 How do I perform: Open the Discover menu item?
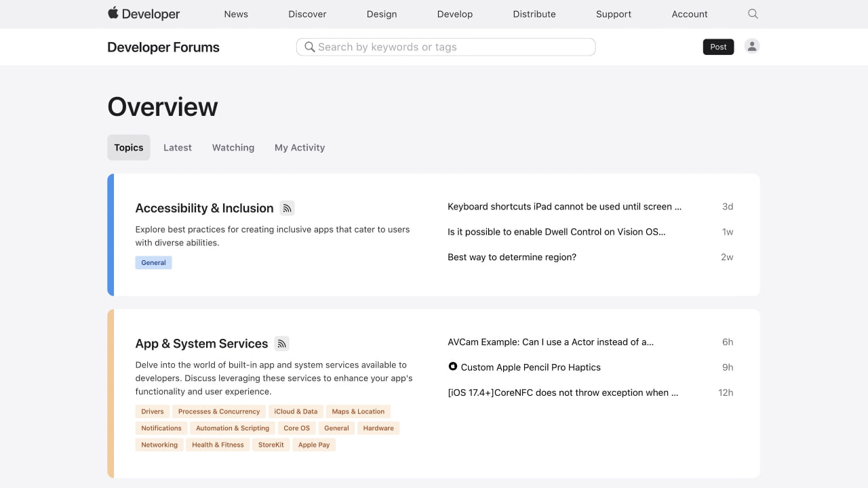[x=307, y=14]
